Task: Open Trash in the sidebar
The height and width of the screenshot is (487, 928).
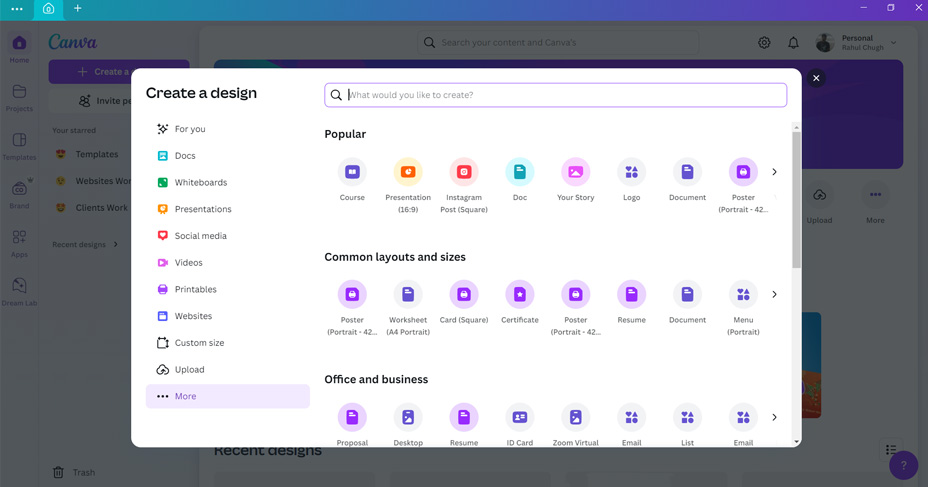Action: coord(74,472)
